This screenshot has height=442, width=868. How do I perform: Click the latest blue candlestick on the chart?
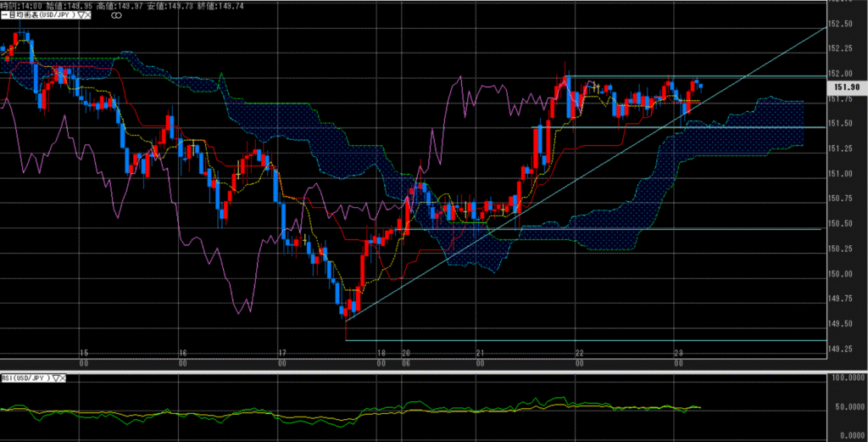[700, 86]
